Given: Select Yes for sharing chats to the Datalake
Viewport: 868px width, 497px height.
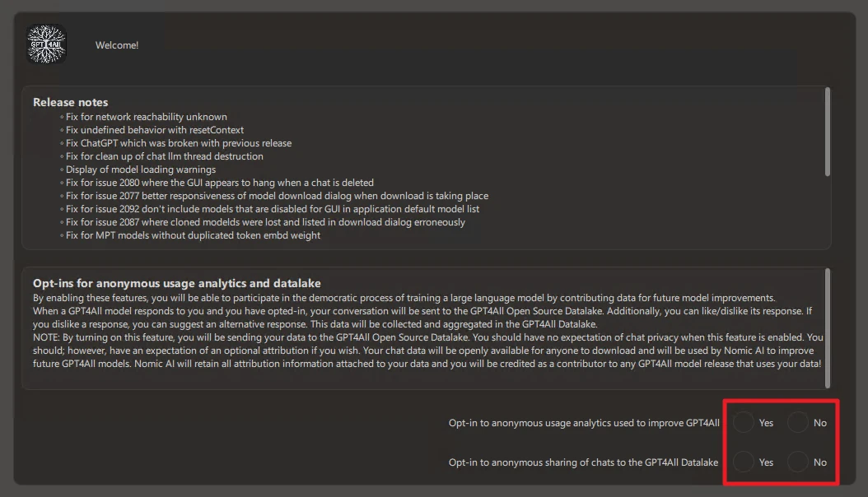Looking at the screenshot, I should pos(745,462).
